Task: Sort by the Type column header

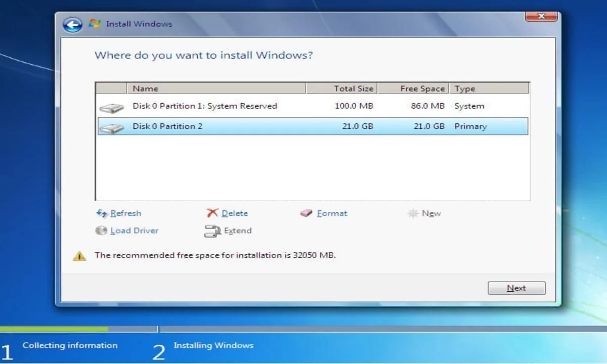Action: click(489, 88)
